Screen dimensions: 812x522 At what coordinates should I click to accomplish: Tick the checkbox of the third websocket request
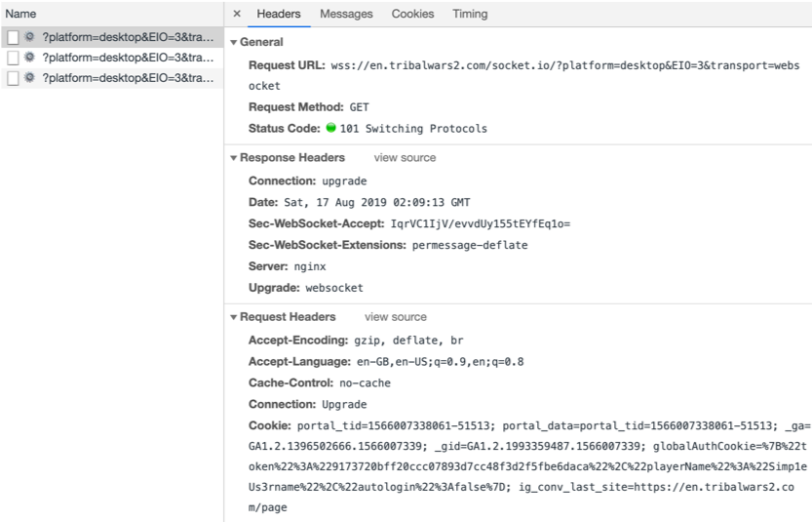tap(14, 78)
